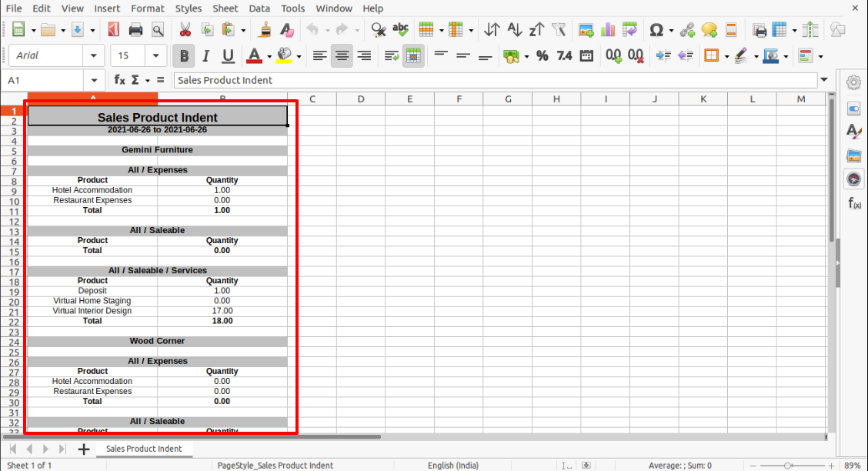The image size is (868, 471).
Task: Sort ascending A to Z
Action: click(514, 29)
